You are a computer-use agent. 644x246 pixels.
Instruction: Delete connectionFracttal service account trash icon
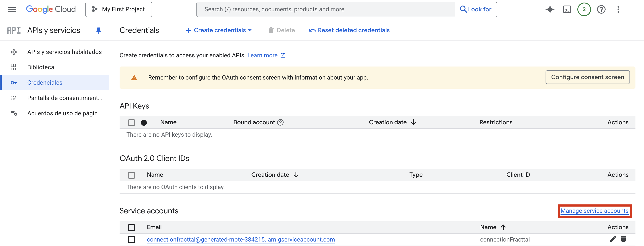click(x=624, y=239)
